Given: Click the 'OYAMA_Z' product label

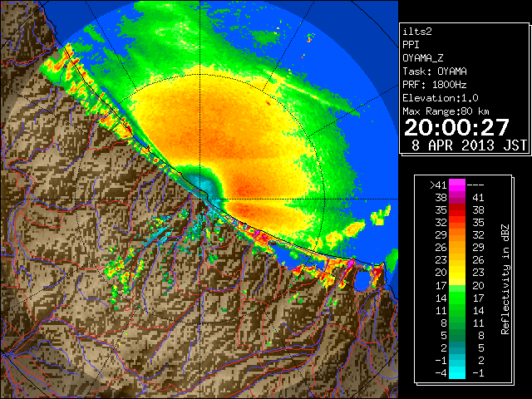Looking at the screenshot, I should (x=423, y=58).
